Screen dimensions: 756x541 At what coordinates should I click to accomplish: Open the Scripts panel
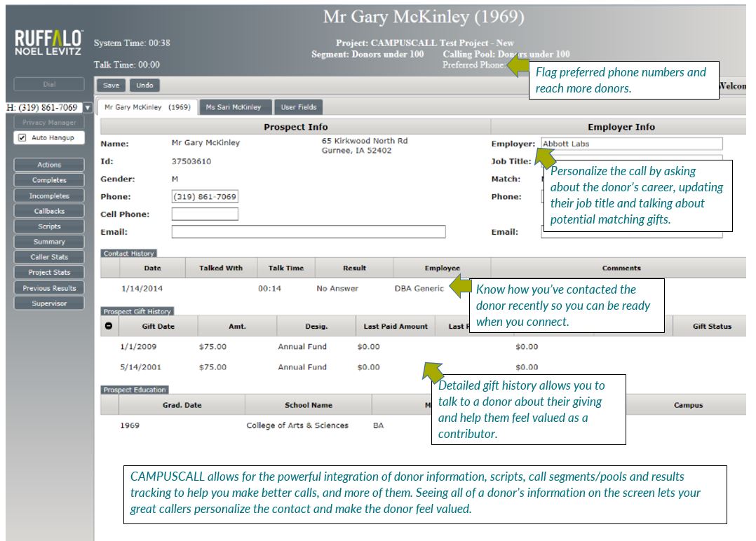coord(49,226)
